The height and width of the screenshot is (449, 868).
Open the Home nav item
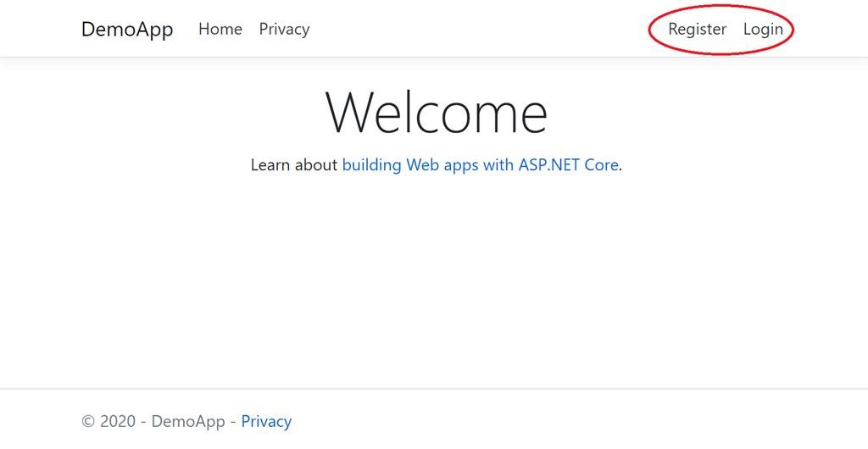220,29
